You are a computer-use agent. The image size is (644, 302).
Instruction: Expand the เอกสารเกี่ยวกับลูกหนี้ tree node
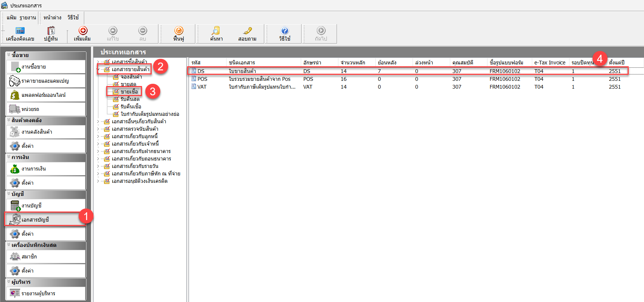coord(98,136)
